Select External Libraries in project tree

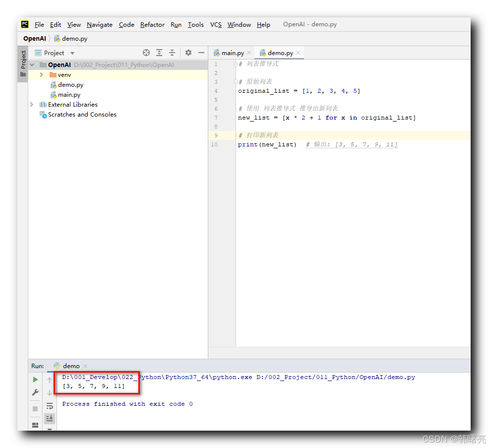click(x=72, y=105)
